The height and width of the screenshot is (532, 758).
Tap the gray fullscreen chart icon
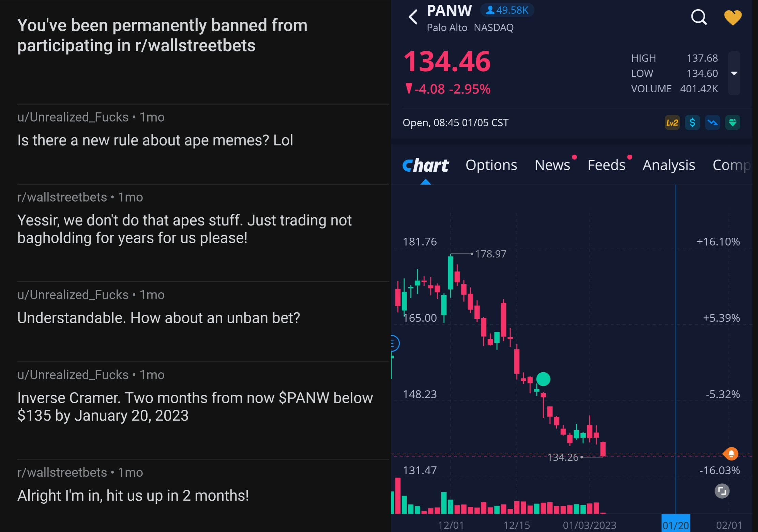pos(722,491)
